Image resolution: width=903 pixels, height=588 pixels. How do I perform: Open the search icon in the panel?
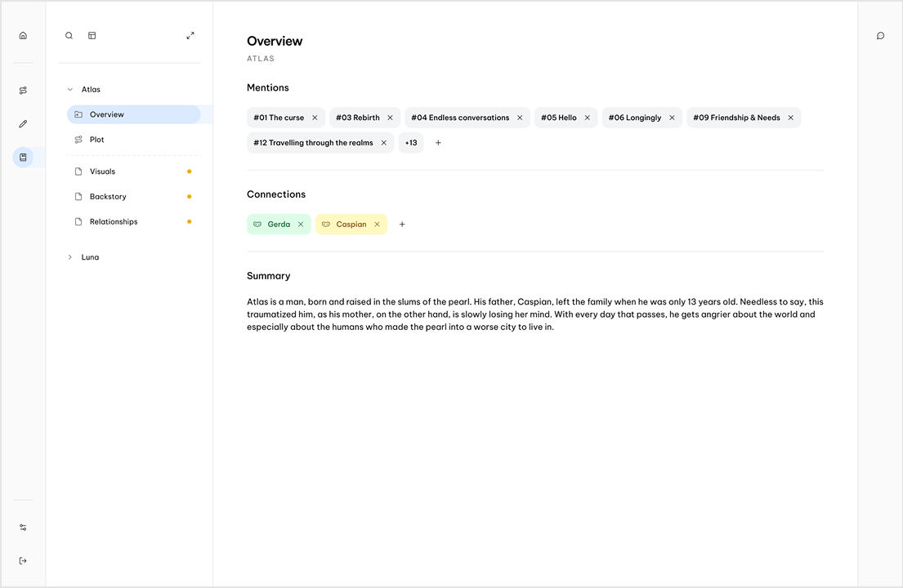69,36
